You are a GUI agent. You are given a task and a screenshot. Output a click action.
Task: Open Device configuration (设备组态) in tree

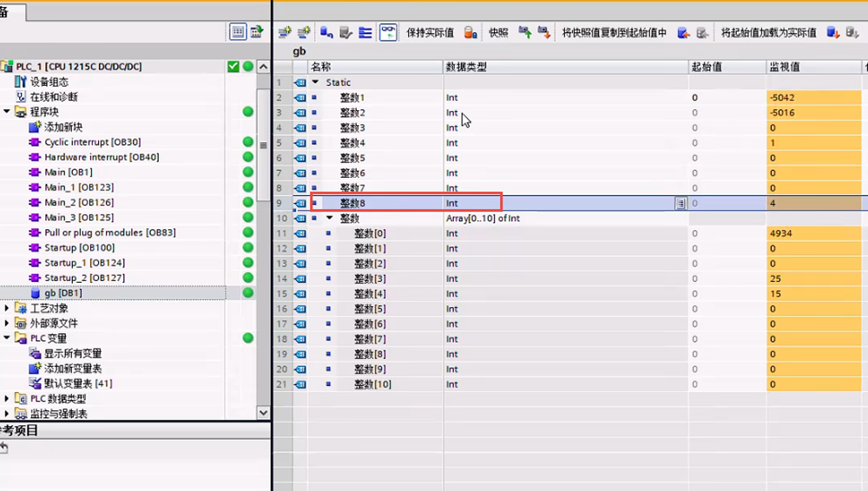point(51,82)
